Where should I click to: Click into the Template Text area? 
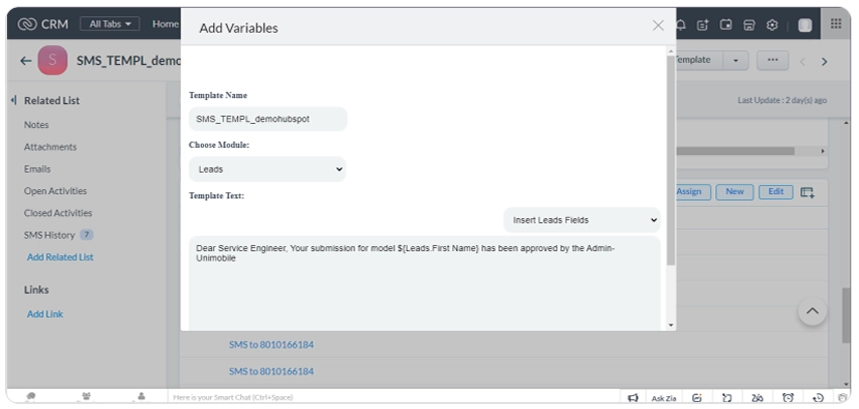425,290
